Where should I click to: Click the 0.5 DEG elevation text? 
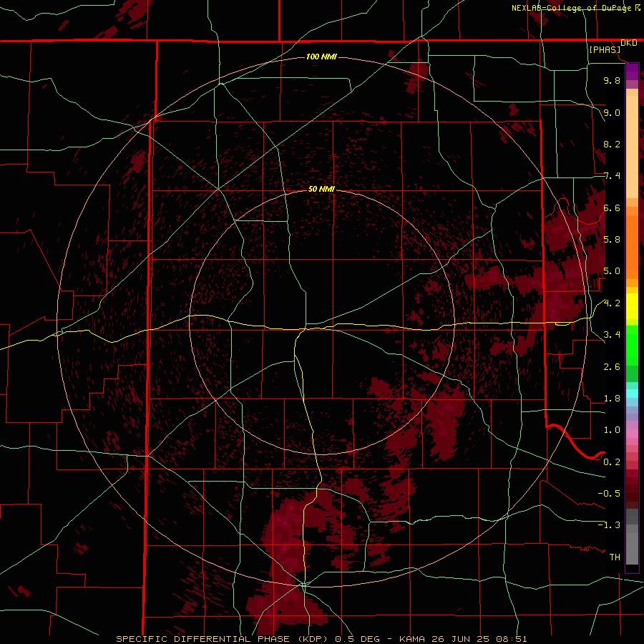(x=356, y=639)
